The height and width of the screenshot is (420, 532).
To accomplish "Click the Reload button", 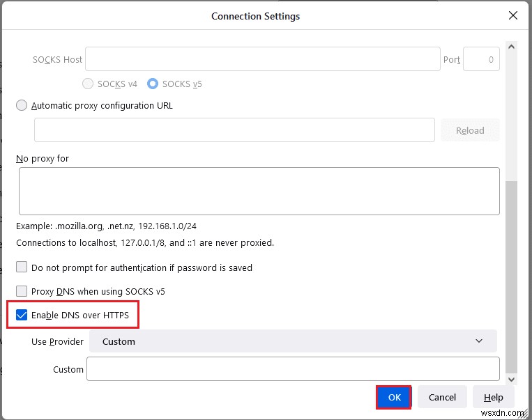I will point(470,130).
